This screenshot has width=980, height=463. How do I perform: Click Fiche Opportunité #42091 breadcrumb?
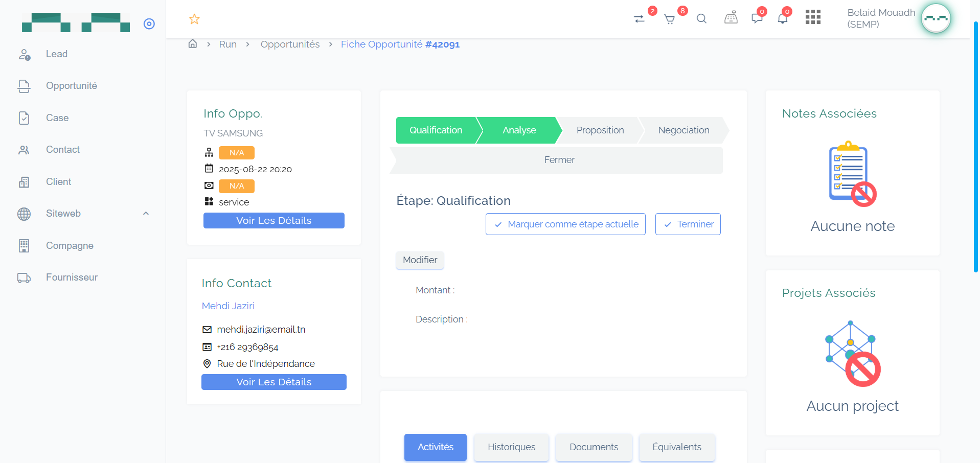pos(400,44)
